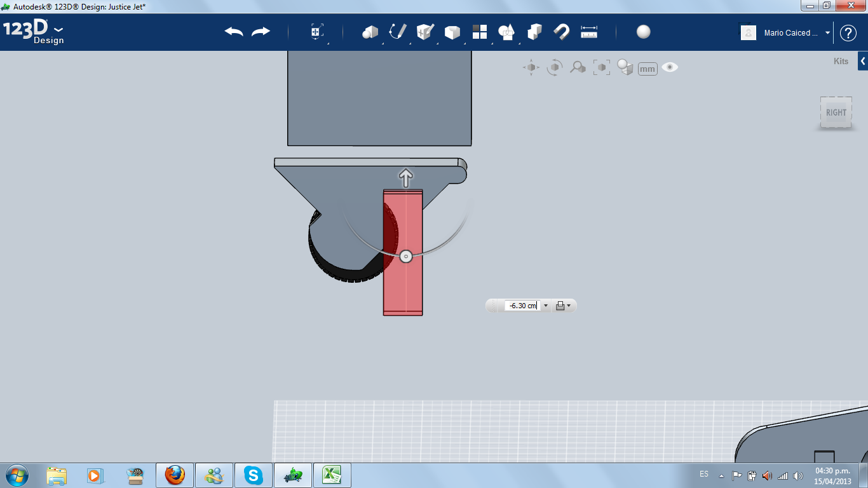868x488 pixels.
Task: Open the Grouping tools menu
Action: pyautogui.click(x=506, y=32)
